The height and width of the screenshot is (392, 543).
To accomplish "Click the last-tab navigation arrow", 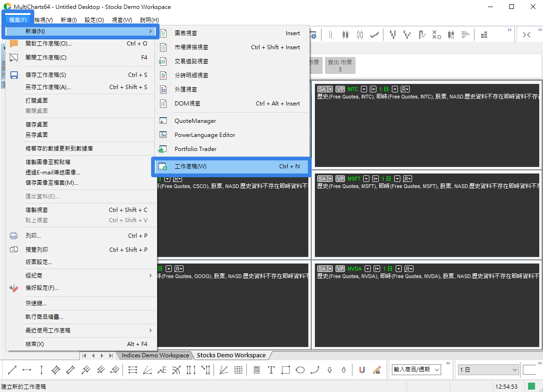I will [111, 355].
